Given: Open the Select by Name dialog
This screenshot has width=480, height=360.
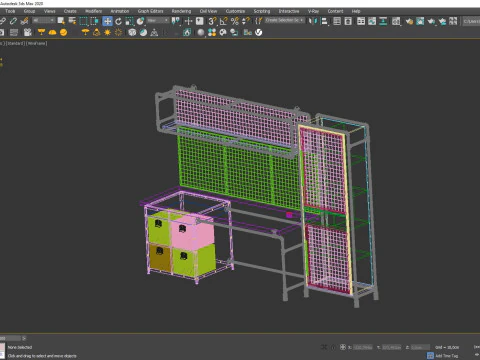Looking at the screenshot, I should click(x=72, y=21).
